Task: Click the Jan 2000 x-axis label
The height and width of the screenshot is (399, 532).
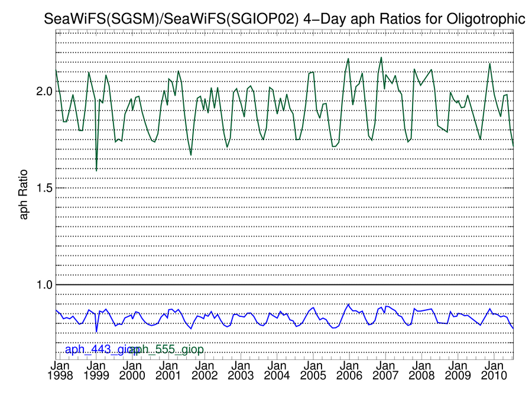Action: (x=132, y=371)
